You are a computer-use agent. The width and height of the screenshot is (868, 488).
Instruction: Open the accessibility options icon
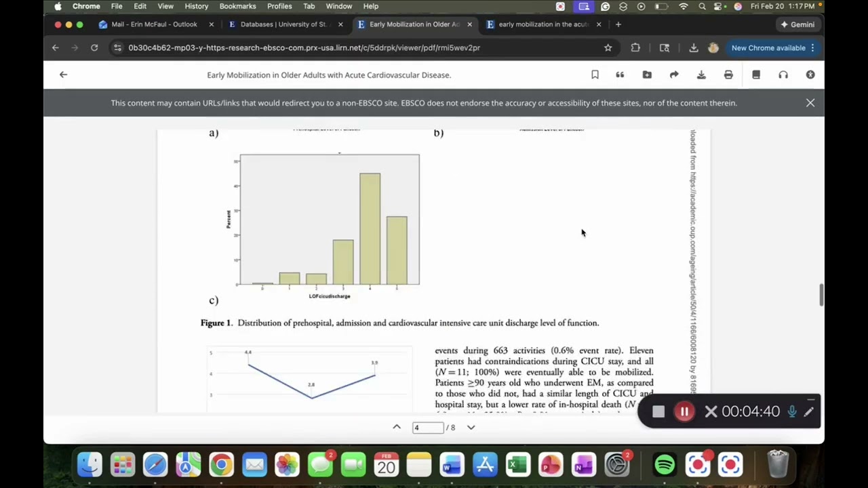coord(810,75)
